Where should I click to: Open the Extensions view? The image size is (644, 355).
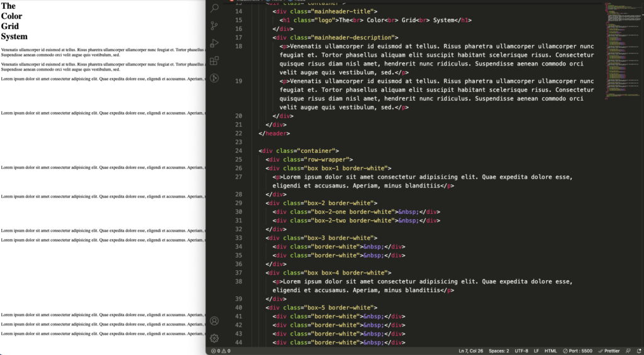pyautogui.click(x=214, y=61)
